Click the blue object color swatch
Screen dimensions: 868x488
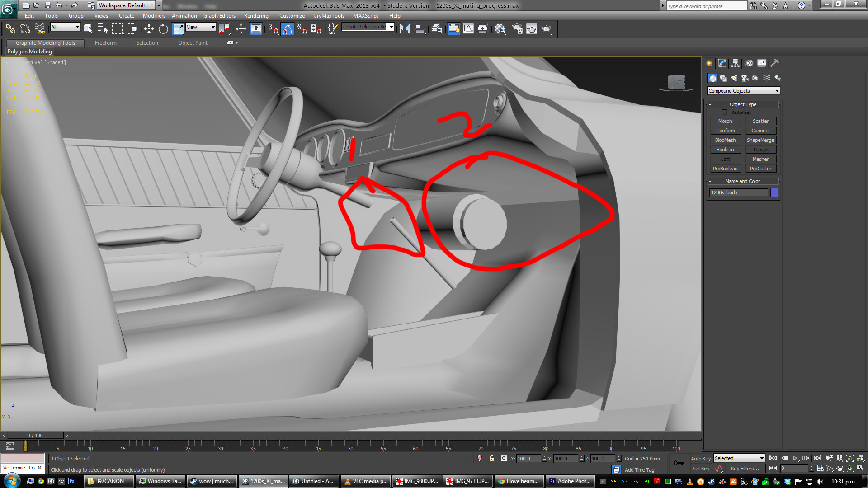click(774, 192)
